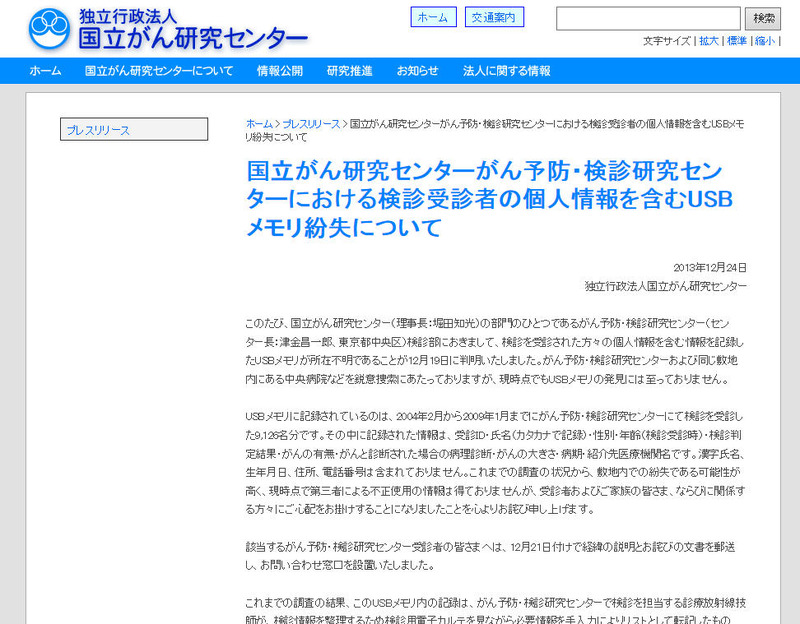Click the 2013年12月24日 publication date text

711,268
